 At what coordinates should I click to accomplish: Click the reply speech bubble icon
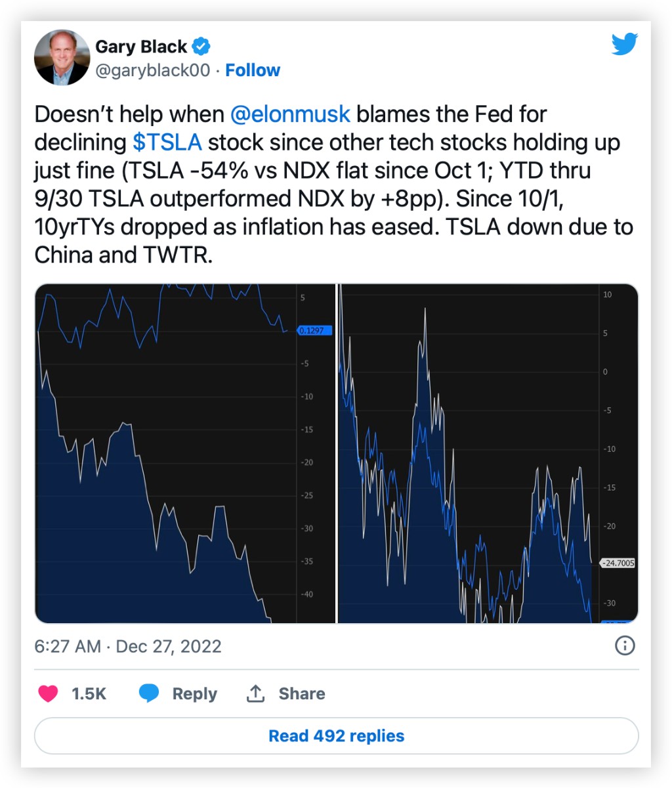pyautogui.click(x=149, y=693)
